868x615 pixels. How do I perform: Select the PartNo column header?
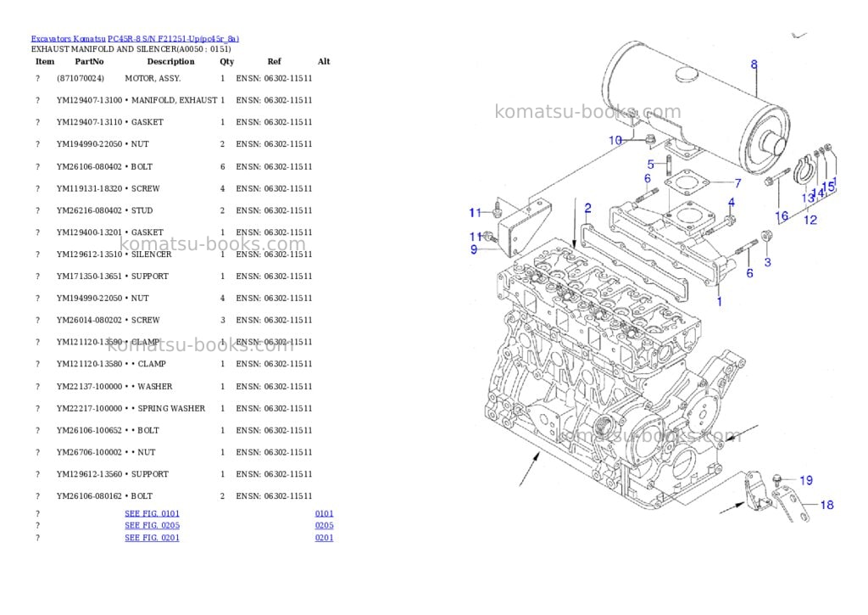point(89,61)
